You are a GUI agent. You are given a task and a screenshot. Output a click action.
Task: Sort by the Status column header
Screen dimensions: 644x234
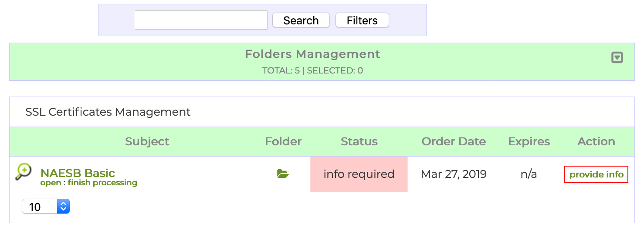(x=359, y=141)
